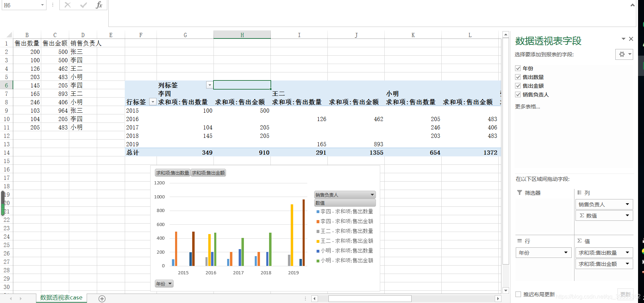The width and height of the screenshot is (644, 303).
Task: Open 年份 dropdown in rows area
Action: (566, 253)
